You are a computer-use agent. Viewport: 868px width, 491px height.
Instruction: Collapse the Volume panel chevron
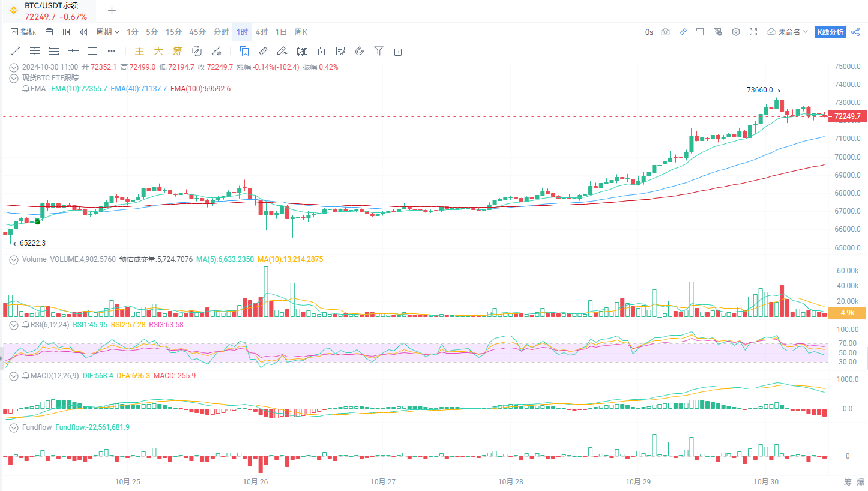pyautogui.click(x=14, y=259)
